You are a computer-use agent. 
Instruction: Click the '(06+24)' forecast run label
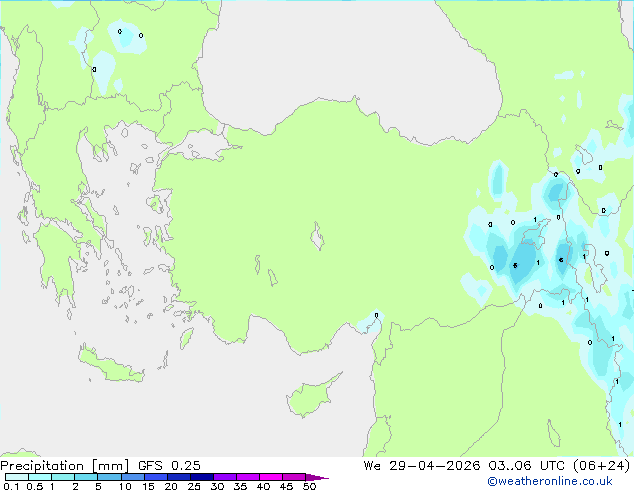[x=601, y=466]
